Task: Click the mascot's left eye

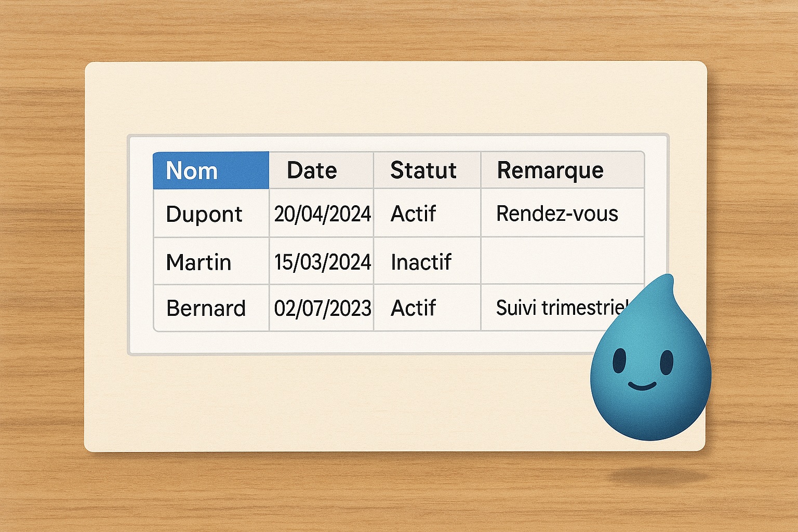Action: (x=619, y=361)
